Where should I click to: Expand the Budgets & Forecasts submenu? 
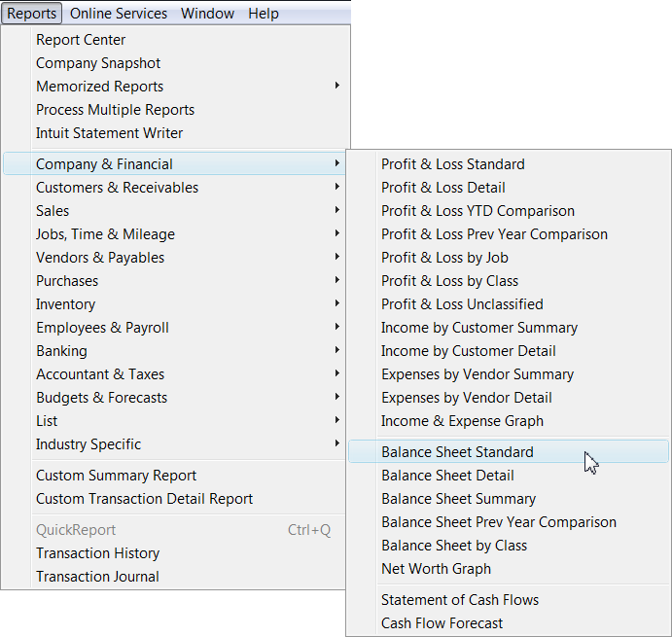pos(101,398)
